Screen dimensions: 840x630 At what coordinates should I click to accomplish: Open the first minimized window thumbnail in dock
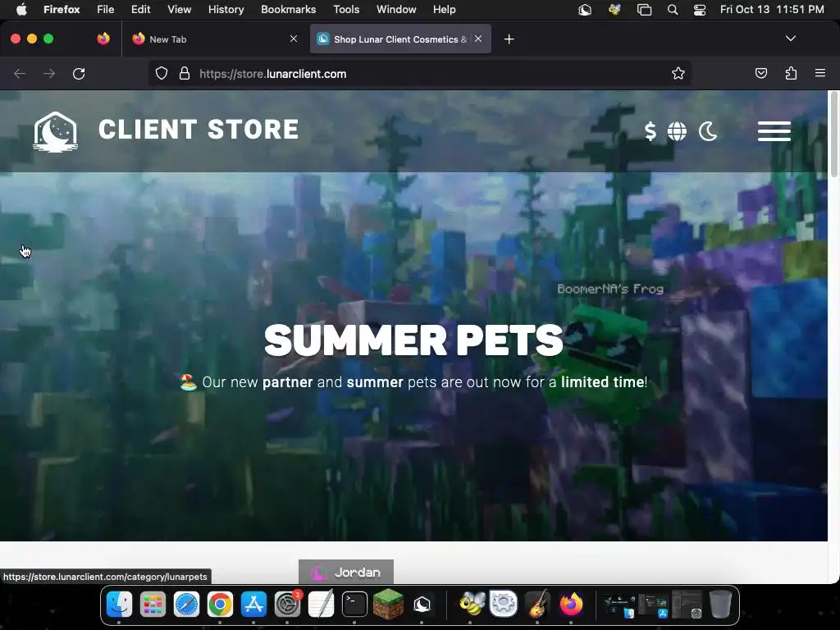(619, 605)
